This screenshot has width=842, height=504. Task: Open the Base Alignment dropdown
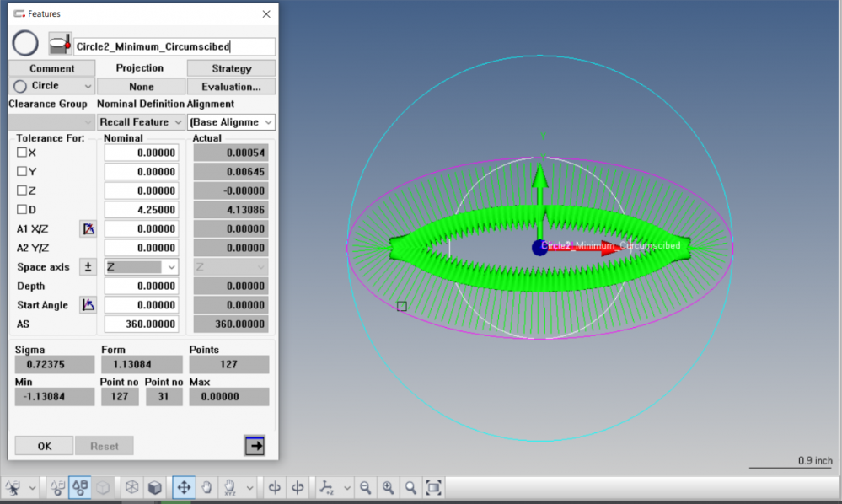point(231,122)
